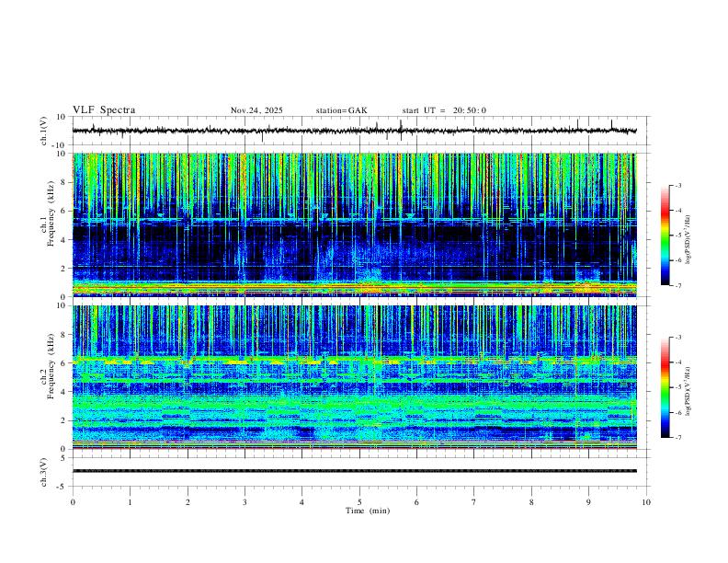The width and height of the screenshot is (728, 563).
Task: Click the 'Time (min)' axis label
Action: click(x=368, y=511)
